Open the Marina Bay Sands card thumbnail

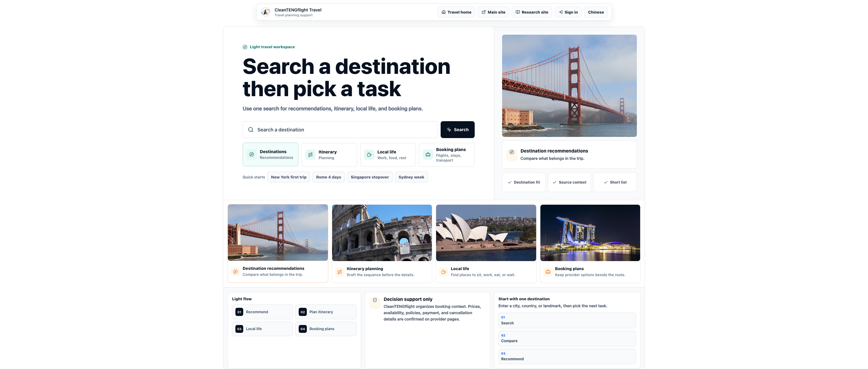coord(590,233)
